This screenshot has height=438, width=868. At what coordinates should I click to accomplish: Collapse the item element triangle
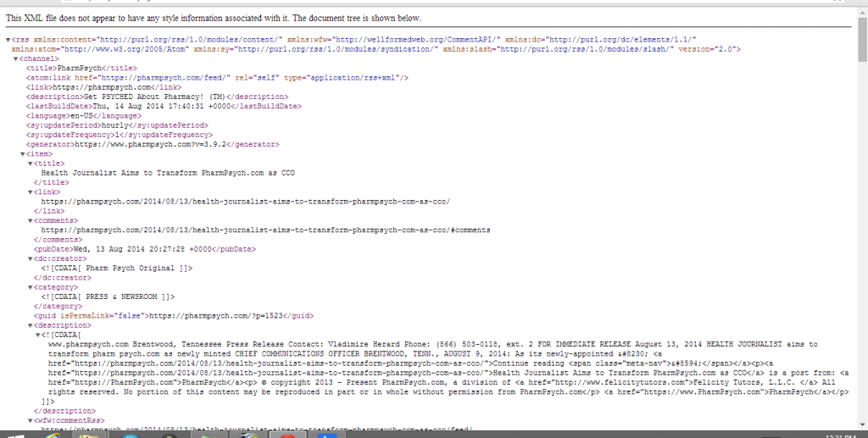click(23, 154)
